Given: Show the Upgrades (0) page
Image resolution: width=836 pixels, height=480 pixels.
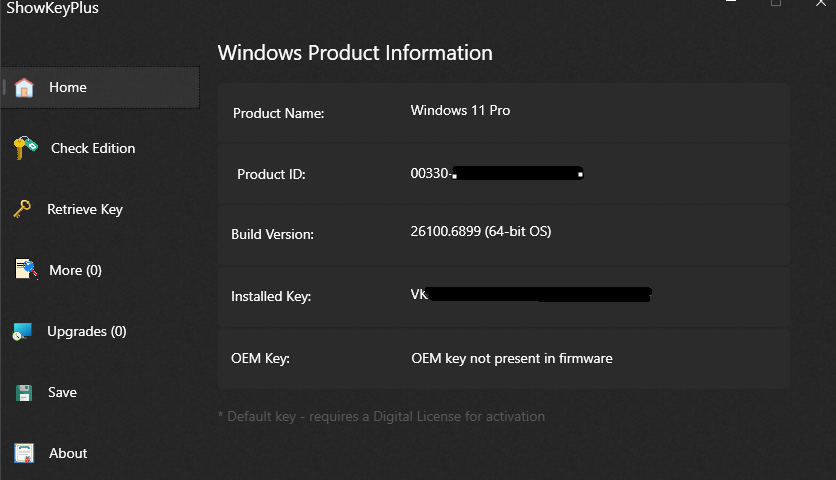Looking at the screenshot, I should (x=87, y=331).
